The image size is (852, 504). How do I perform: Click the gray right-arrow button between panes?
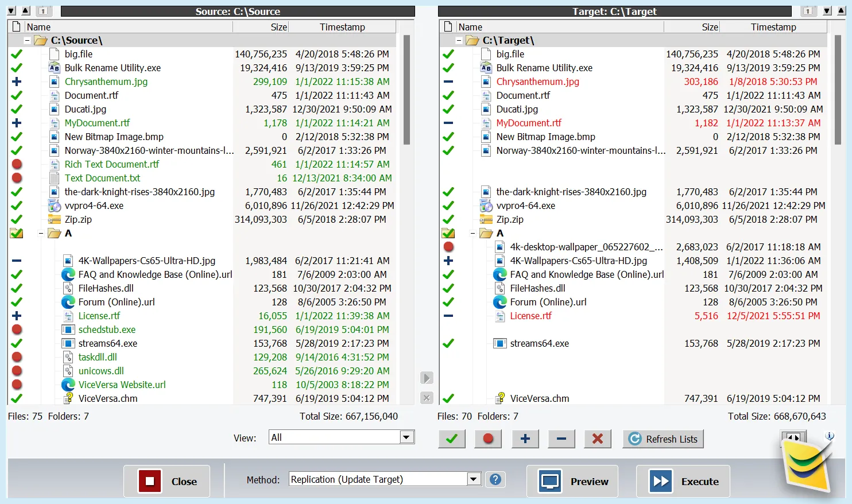(x=426, y=378)
